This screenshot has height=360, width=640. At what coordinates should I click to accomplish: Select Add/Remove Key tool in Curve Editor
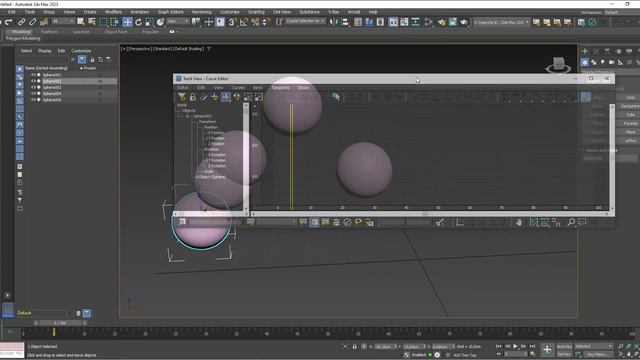tap(214, 97)
